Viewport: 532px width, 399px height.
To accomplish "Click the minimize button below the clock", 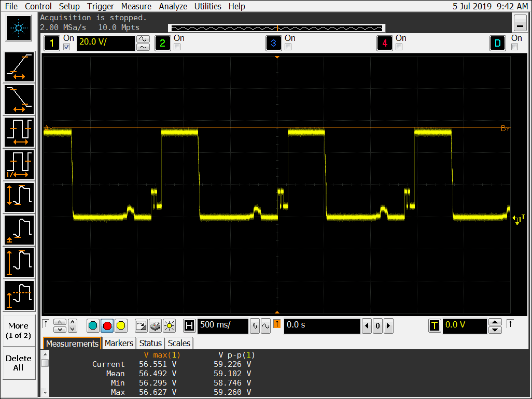I will tap(520, 23).
